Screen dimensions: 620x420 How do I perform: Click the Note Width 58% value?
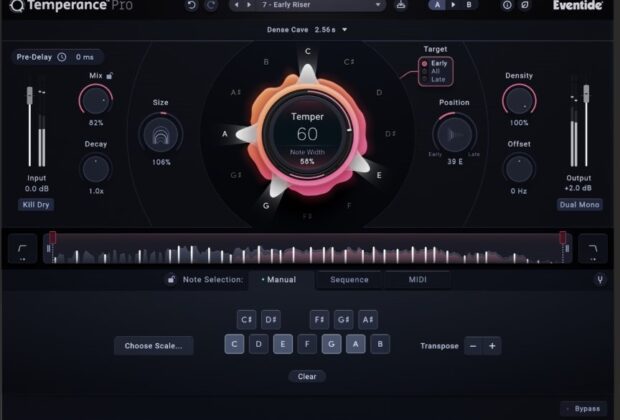pyautogui.click(x=307, y=161)
